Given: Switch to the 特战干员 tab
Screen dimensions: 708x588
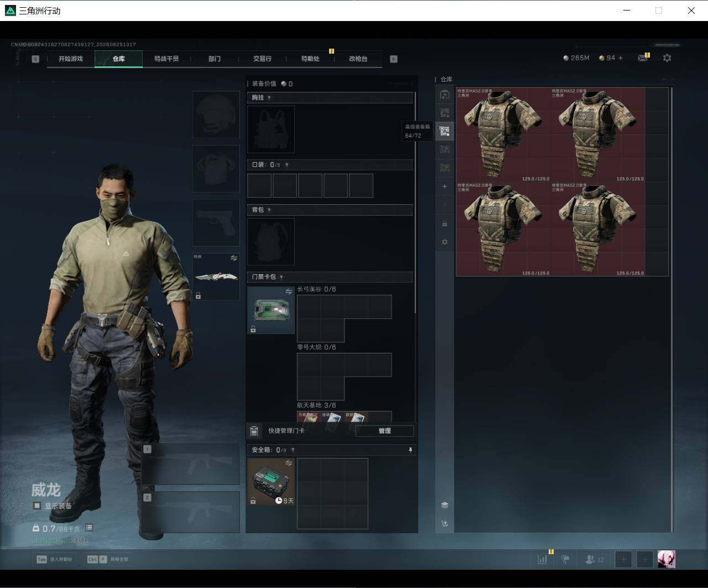Looking at the screenshot, I should [166, 59].
